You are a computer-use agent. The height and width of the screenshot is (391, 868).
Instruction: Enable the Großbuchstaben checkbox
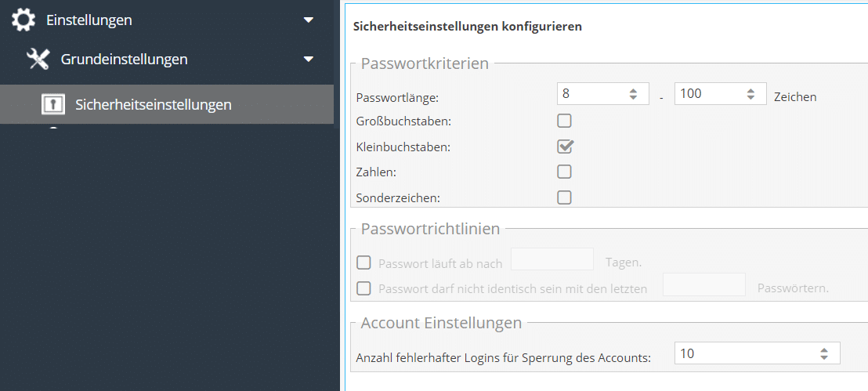click(564, 121)
